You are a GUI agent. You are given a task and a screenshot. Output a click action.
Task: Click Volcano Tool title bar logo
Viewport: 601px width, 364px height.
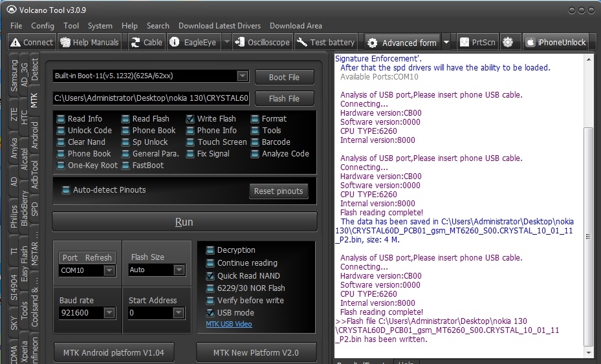12,9
